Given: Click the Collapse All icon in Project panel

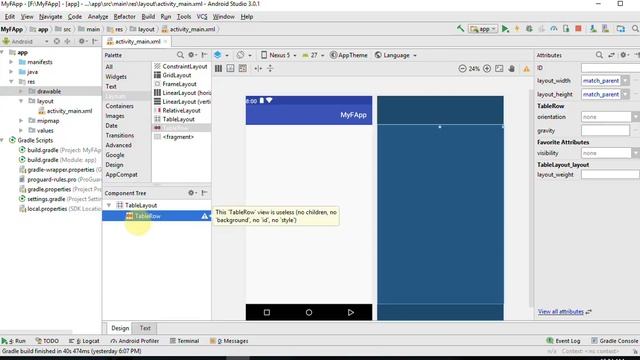Looking at the screenshot, I should coord(67,41).
